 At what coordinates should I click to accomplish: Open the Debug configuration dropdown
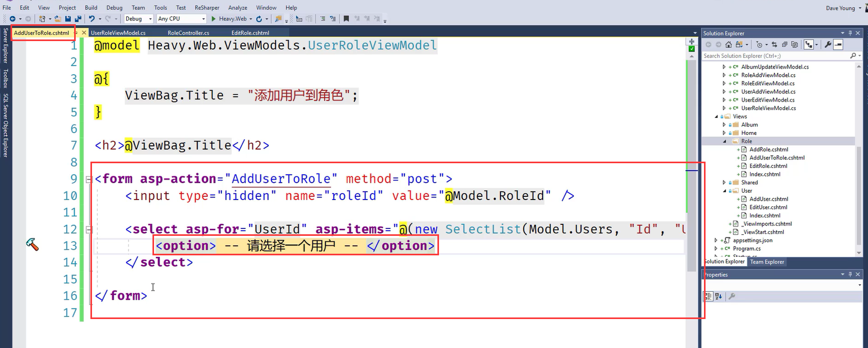(x=138, y=19)
